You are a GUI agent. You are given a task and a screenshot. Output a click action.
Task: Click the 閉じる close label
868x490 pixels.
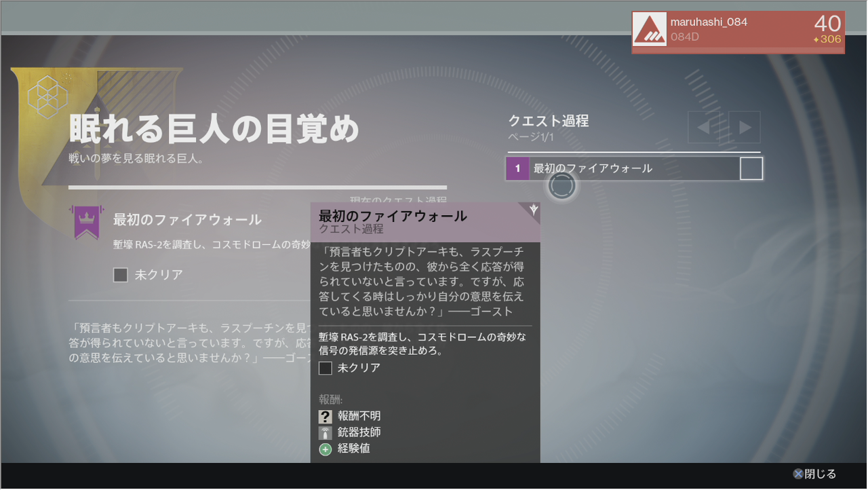[821, 474]
